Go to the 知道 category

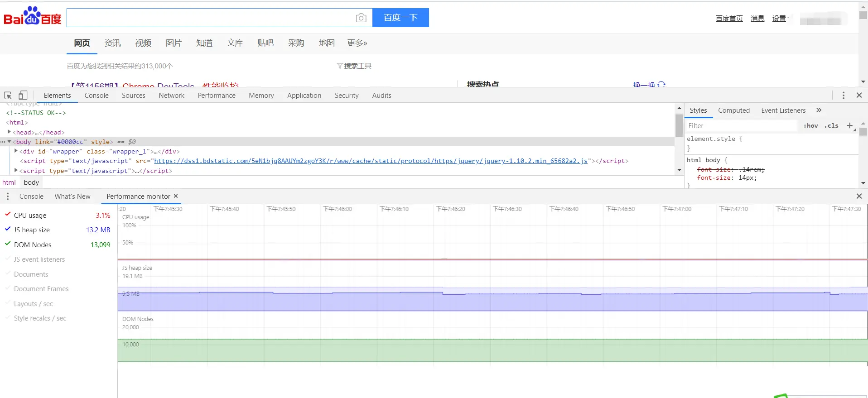click(204, 43)
